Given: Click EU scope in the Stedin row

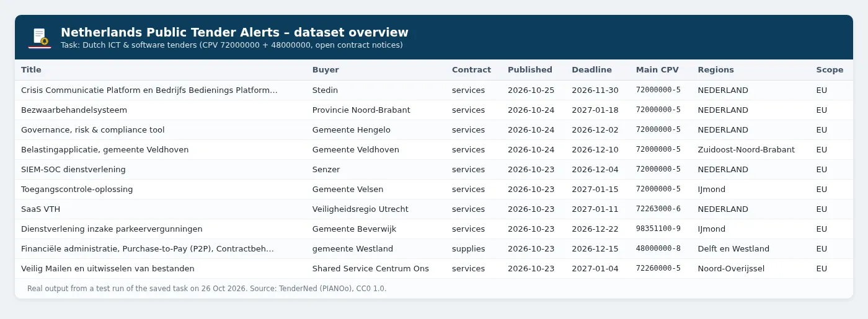Looking at the screenshot, I should [x=821, y=90].
